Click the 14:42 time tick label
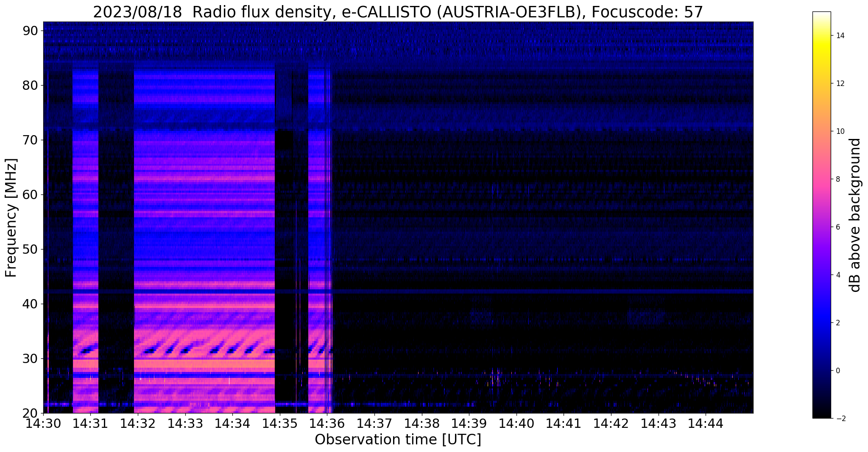This screenshot has width=868, height=452. [x=611, y=423]
